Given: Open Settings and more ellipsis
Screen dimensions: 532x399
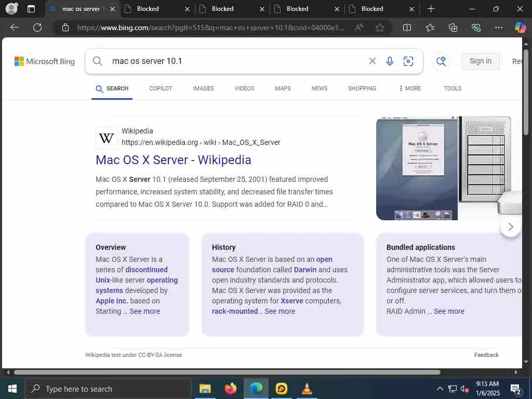Looking at the screenshot, I should tap(498, 28).
